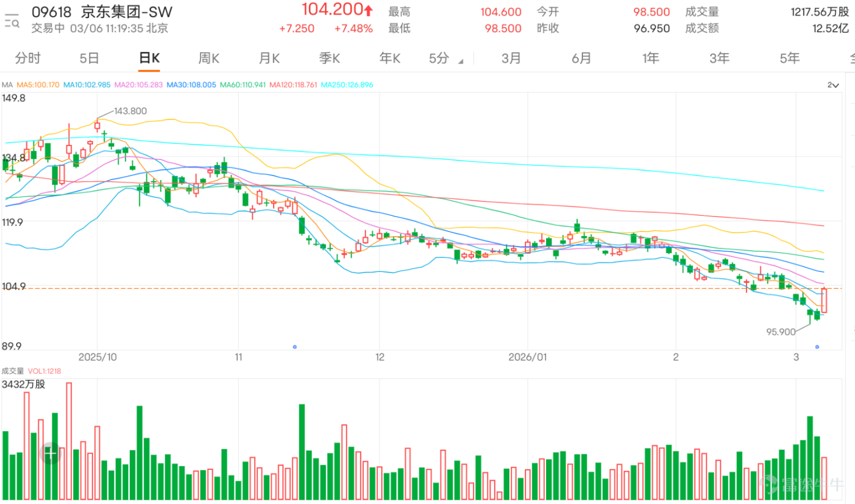Viewport: 855px width, 504px height.
Task: Click the 成交量 volume panel title
Action: click(x=13, y=371)
